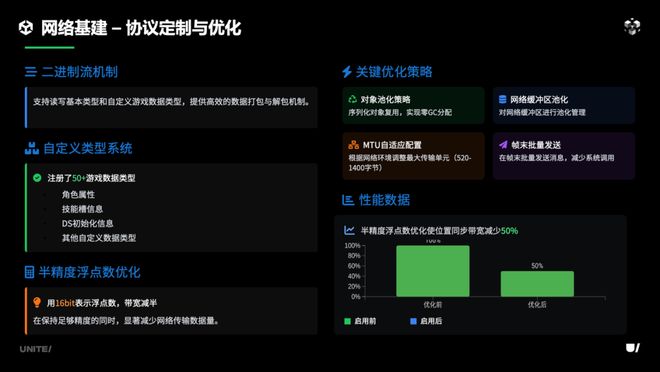Viewport: 660px width, 372px height.
Task: Click the green check icon before 注册了50+游戏数据类型
Action: (x=37, y=178)
